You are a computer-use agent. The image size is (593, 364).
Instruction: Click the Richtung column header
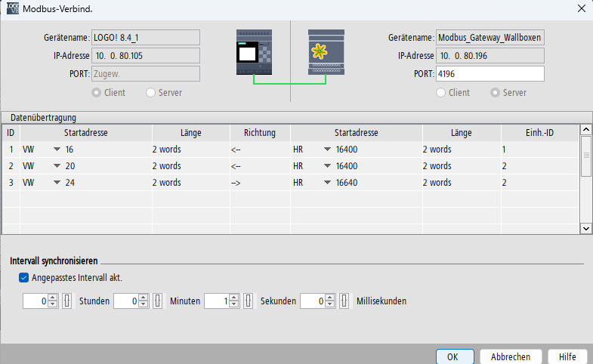click(260, 133)
